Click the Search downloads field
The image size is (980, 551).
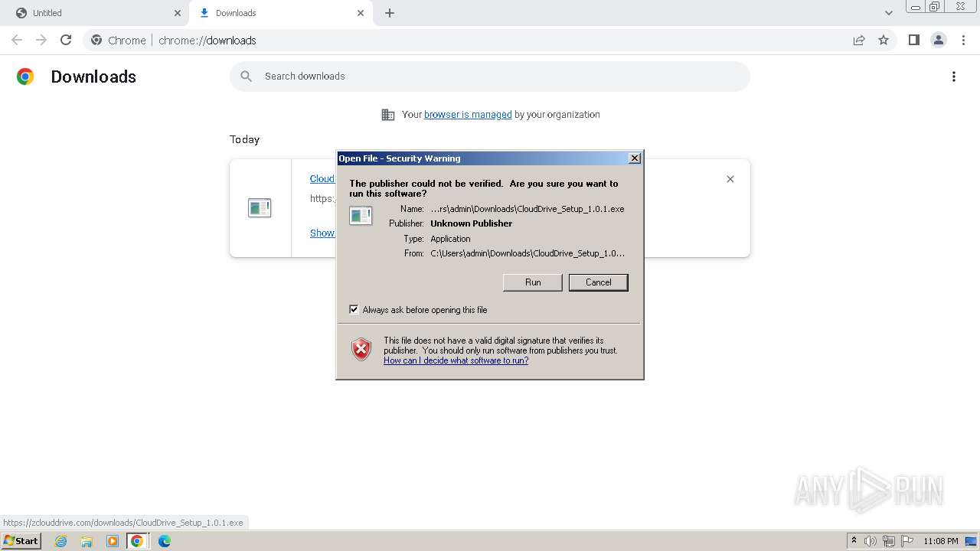click(x=490, y=77)
